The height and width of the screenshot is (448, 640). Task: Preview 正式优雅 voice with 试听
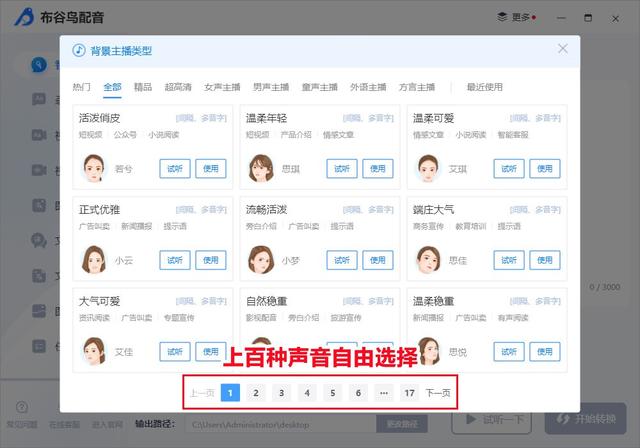click(x=175, y=260)
